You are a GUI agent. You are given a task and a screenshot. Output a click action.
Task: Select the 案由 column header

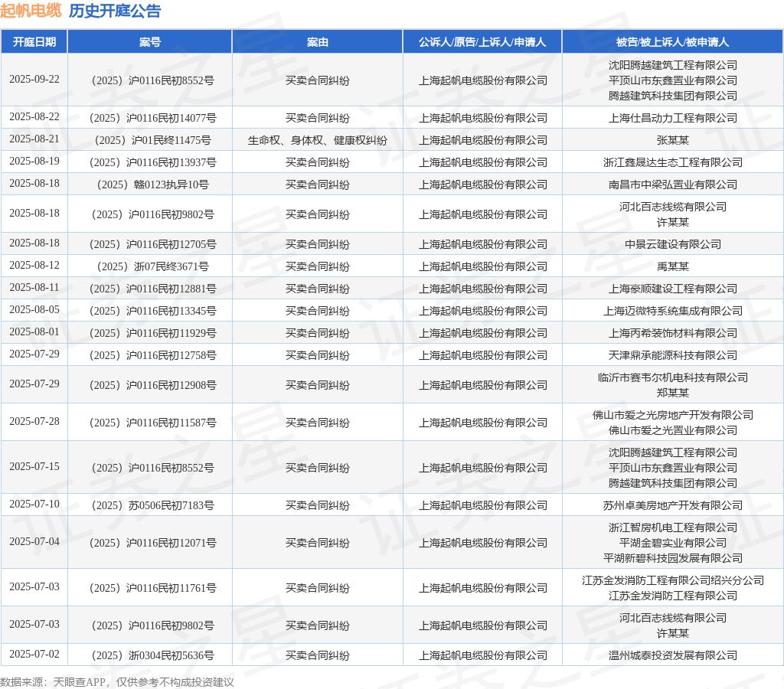(x=317, y=42)
